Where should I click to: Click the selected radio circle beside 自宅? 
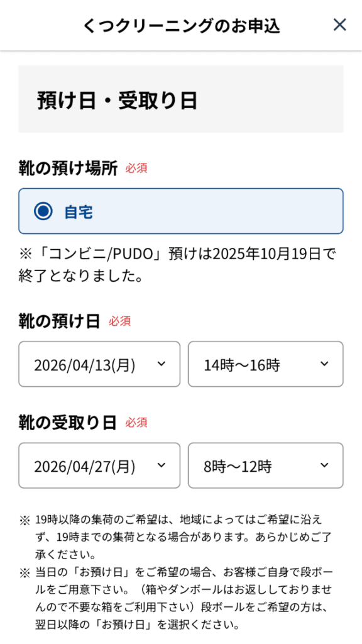pyautogui.click(x=42, y=212)
